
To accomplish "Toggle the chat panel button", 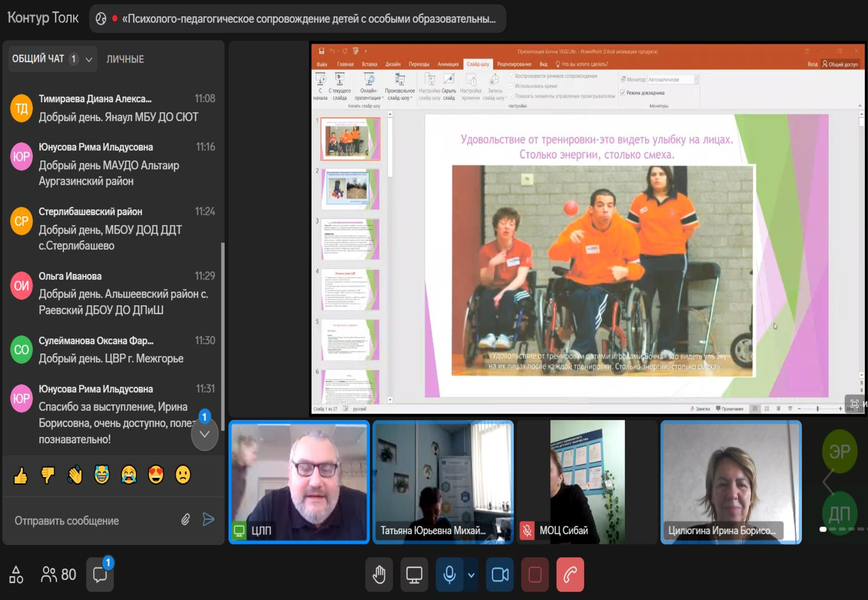I will coord(100,575).
